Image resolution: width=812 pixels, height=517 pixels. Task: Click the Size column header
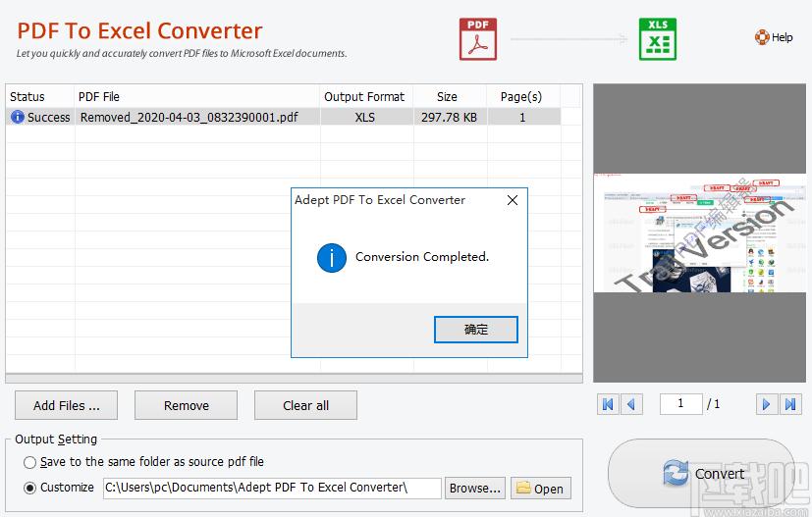tap(450, 96)
